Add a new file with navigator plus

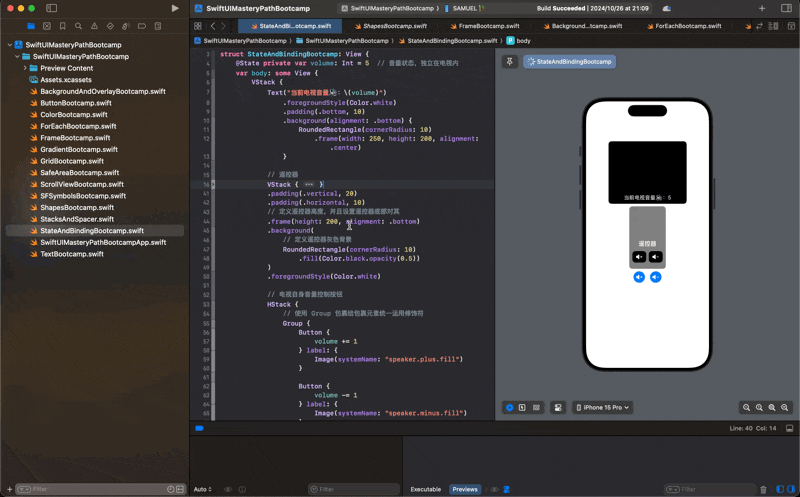pos(9,489)
